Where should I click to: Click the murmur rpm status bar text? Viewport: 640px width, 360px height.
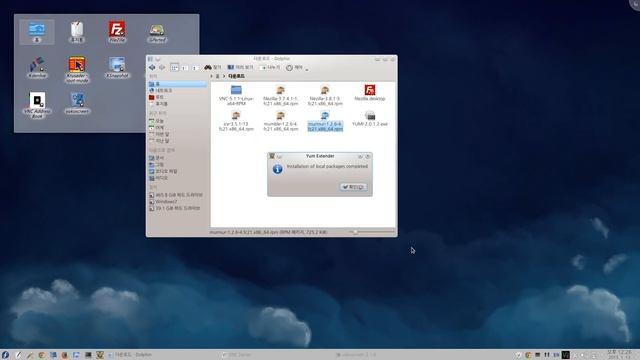[x=268, y=232]
